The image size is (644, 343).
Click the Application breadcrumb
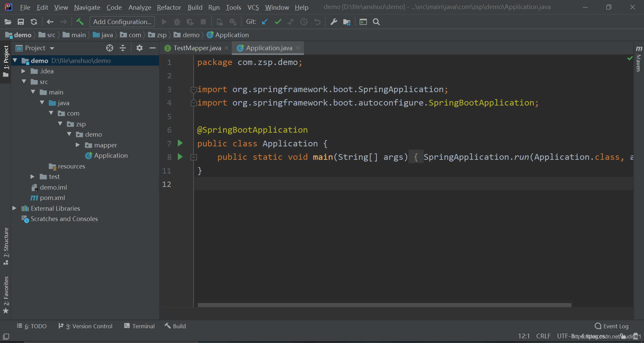coord(228,35)
